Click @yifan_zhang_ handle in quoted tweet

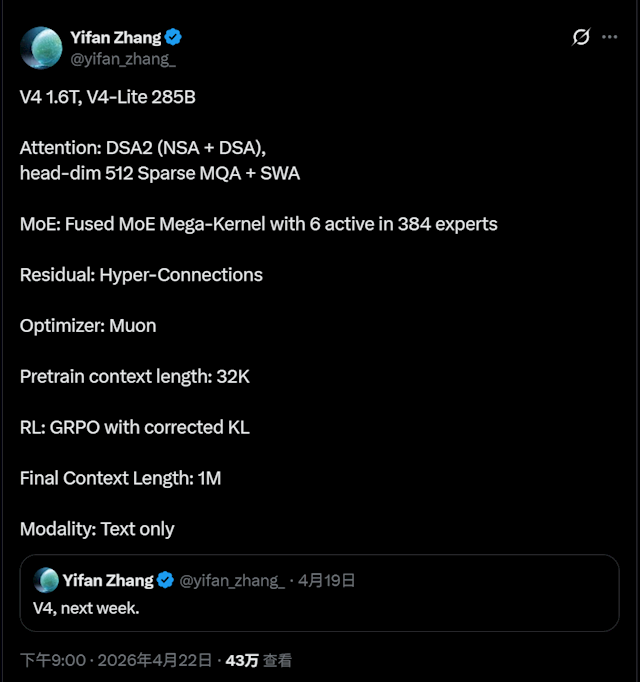pos(231,580)
